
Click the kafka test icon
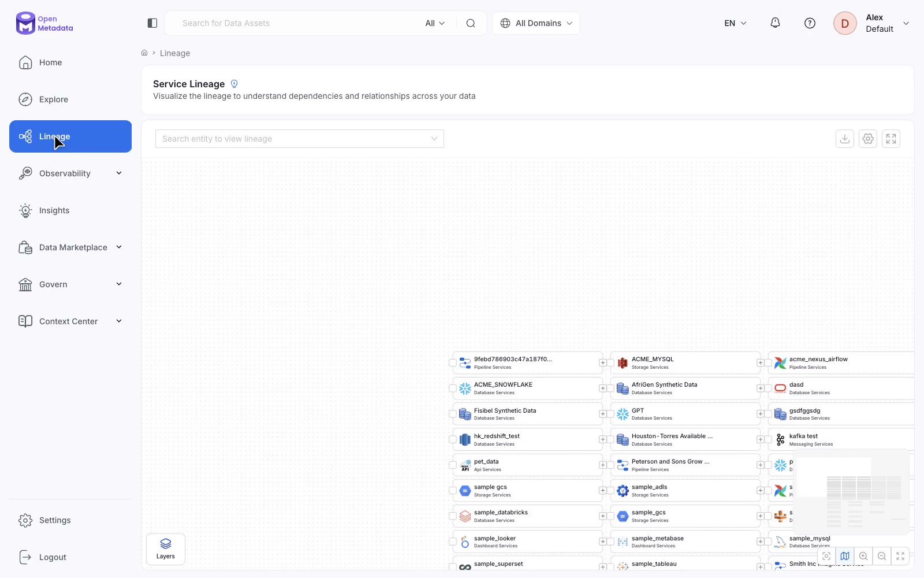[x=780, y=440]
